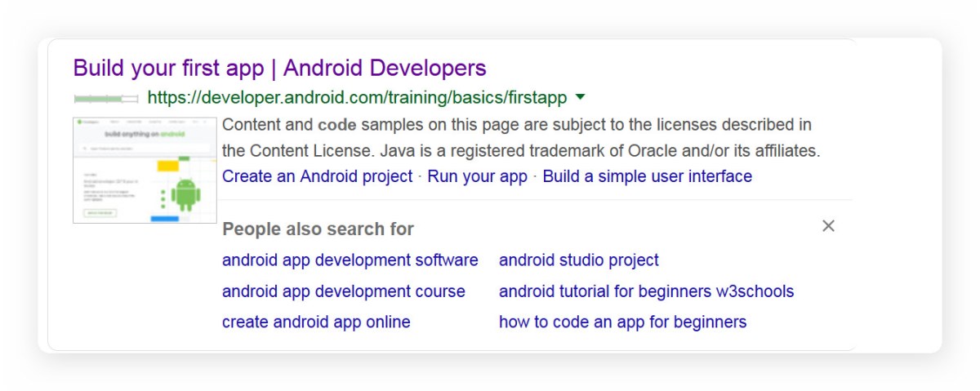Click the outlined button in thumbnail's bottom-left

pyautogui.click(x=98, y=213)
